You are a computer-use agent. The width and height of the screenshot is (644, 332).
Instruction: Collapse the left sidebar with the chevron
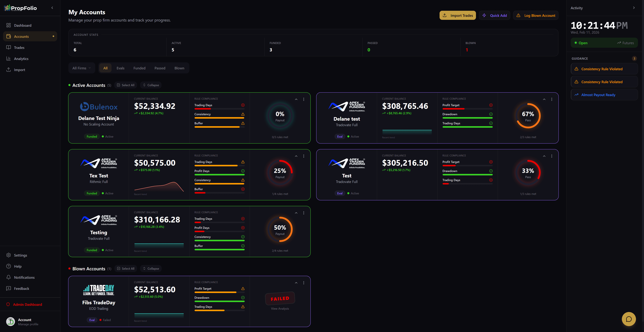[52, 8]
